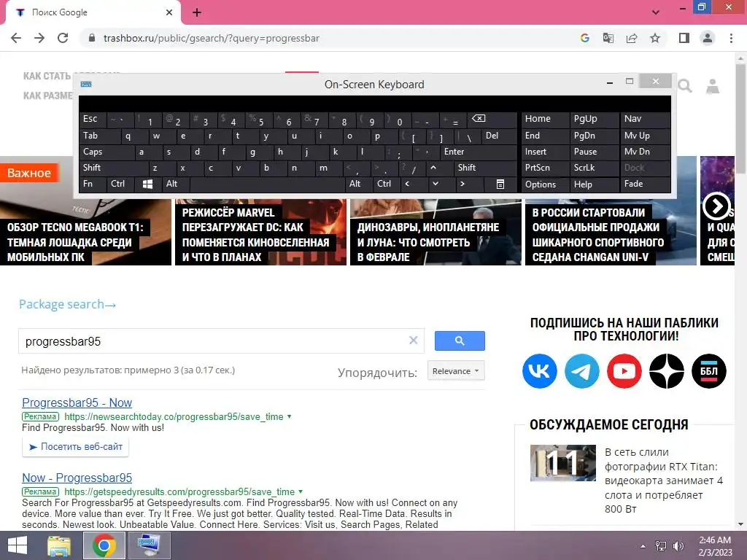Open the ББЛ social icon
Screen dimensions: 747x560
tap(709, 371)
